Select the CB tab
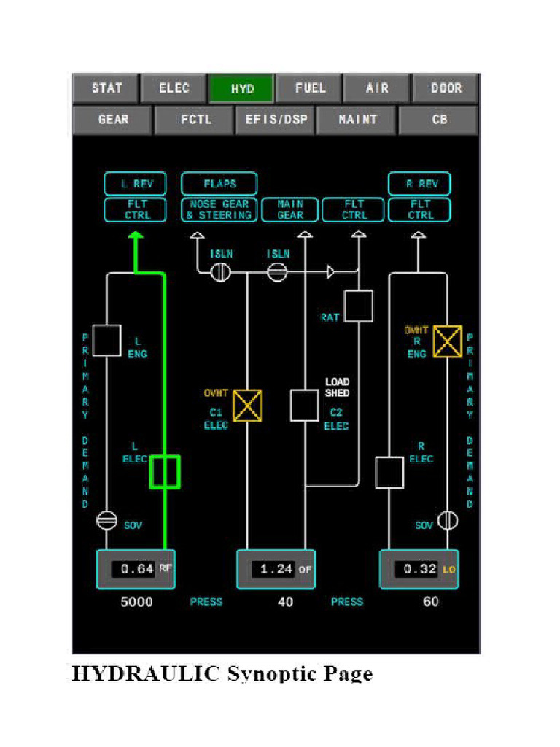The height and width of the screenshot is (747, 560). 438,120
